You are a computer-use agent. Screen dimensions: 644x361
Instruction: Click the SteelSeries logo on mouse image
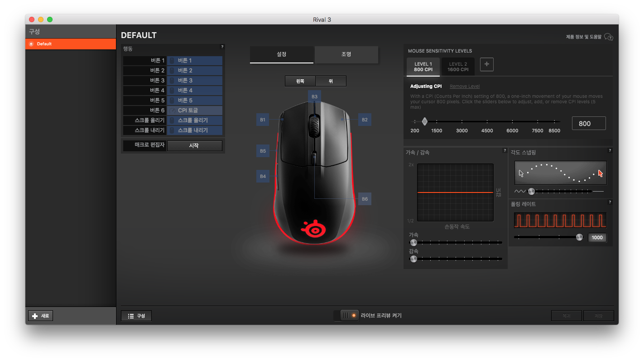(313, 228)
